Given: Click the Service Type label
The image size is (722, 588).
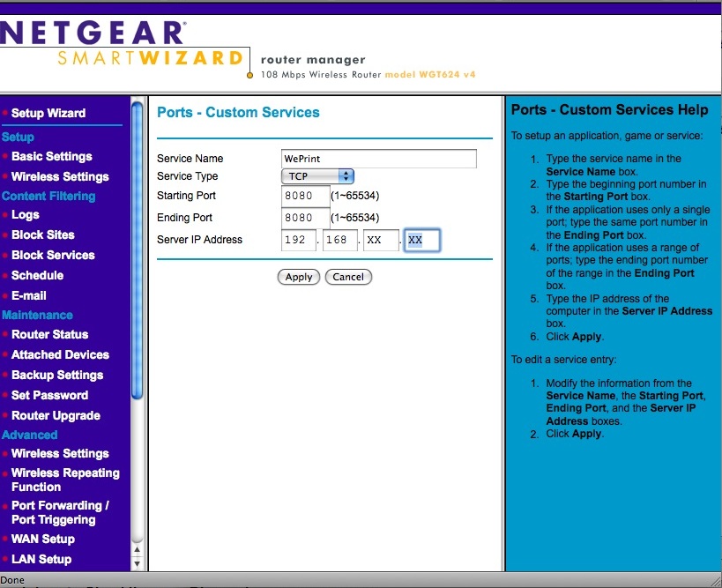Looking at the screenshot, I should pos(188,176).
